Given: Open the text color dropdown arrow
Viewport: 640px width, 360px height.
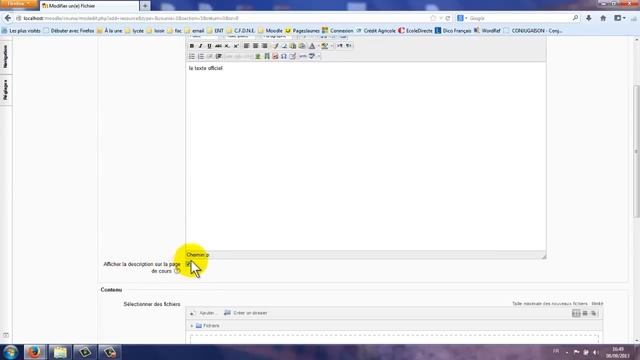Looking at the screenshot, I should 318,46.
